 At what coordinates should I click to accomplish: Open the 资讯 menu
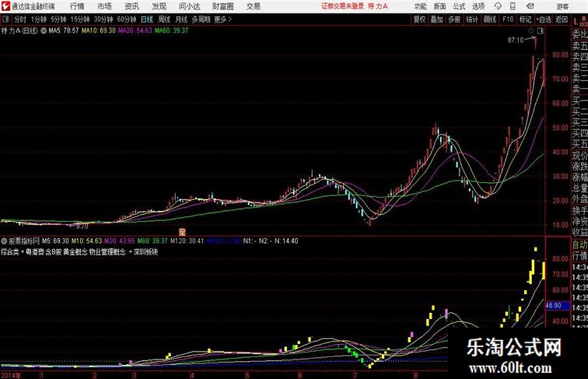(x=132, y=6)
